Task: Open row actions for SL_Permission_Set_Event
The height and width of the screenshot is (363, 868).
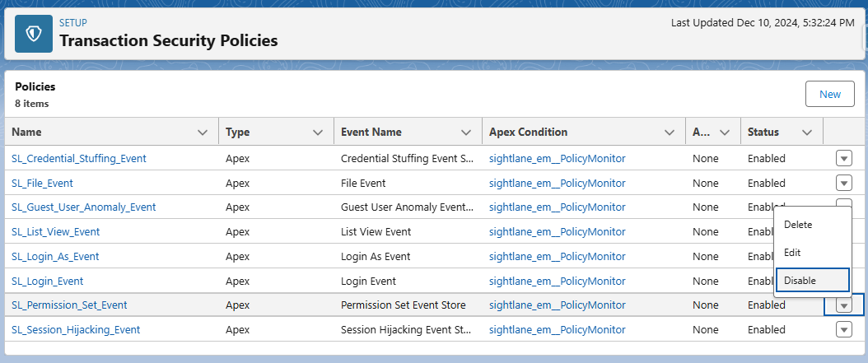Action: [843, 305]
